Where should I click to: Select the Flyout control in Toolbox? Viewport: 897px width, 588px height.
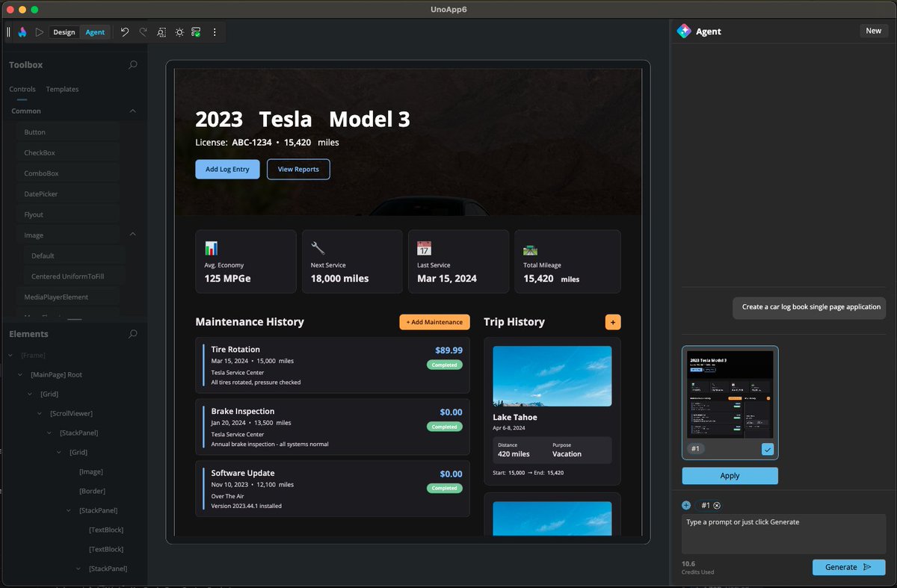67,214
